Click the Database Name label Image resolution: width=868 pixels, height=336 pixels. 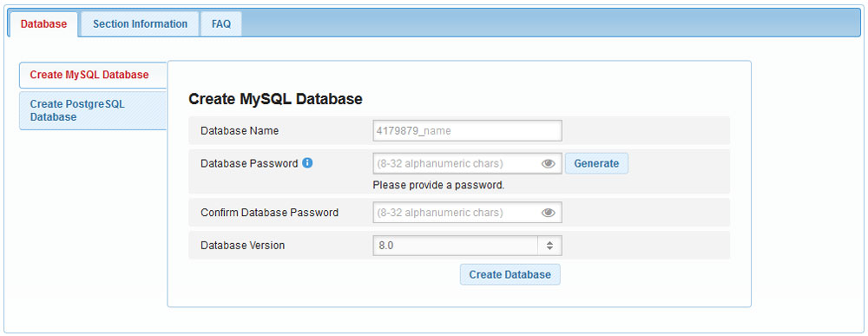point(240,131)
